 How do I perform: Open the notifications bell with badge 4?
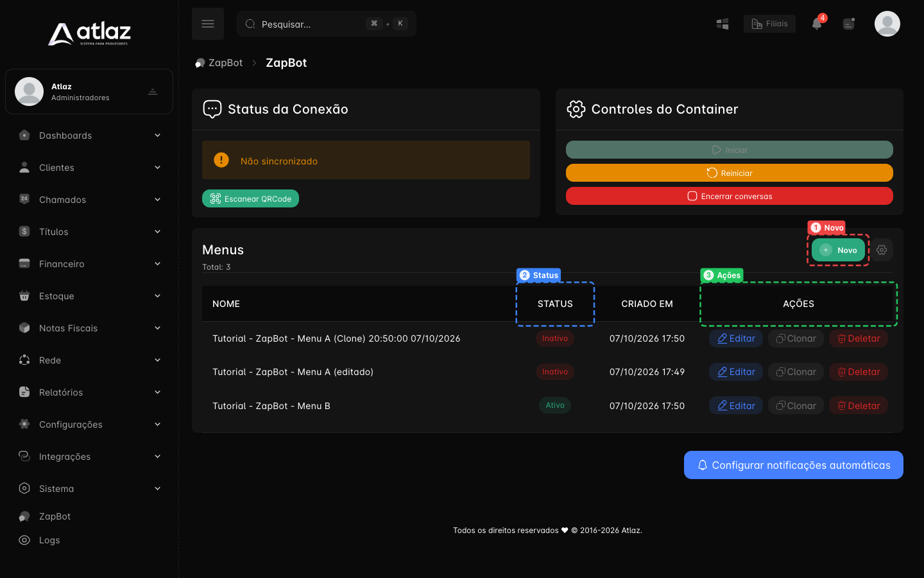(x=817, y=24)
